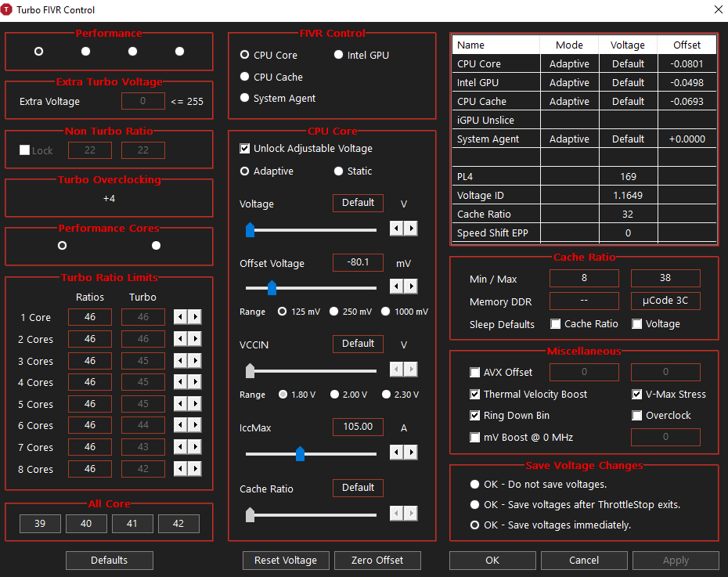Click the Offset Voltage slider handle
Screen dimensions: 728x577
272,288
